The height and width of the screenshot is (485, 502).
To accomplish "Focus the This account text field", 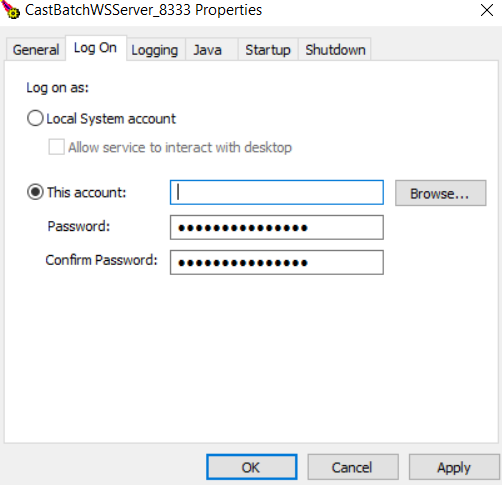I will coord(277,192).
